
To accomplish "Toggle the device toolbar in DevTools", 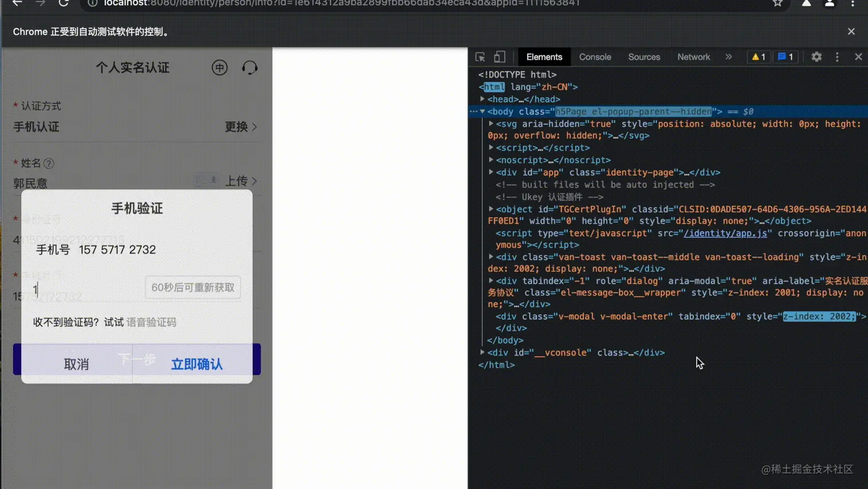I will pos(498,56).
